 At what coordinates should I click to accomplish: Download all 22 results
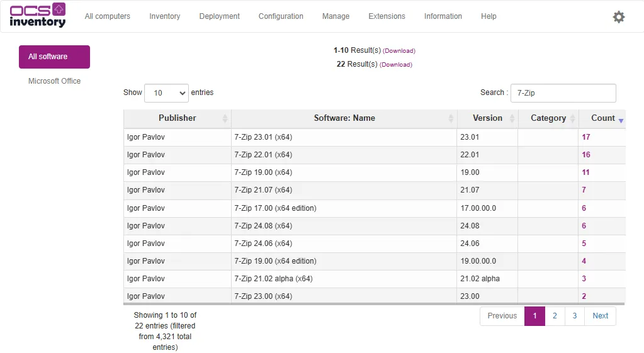click(395, 65)
